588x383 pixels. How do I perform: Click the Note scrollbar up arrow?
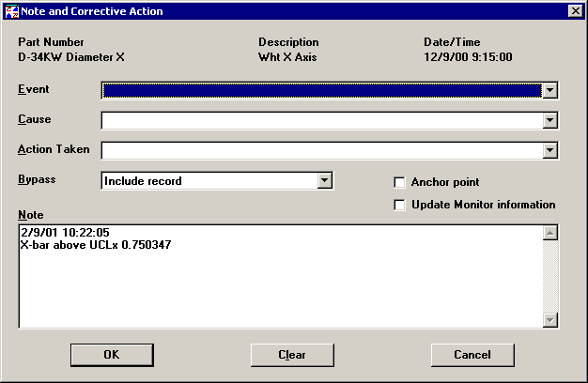point(550,233)
